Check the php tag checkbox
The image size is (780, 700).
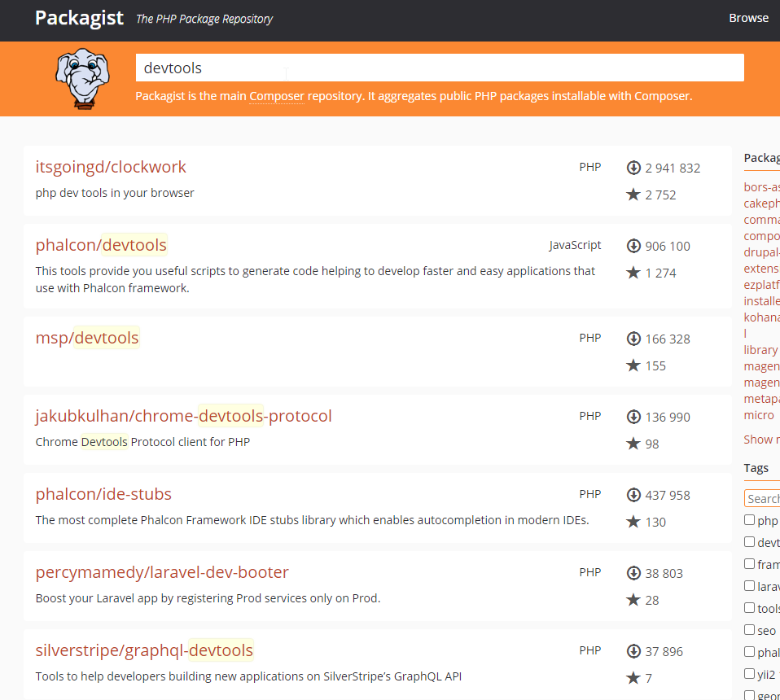point(749,519)
